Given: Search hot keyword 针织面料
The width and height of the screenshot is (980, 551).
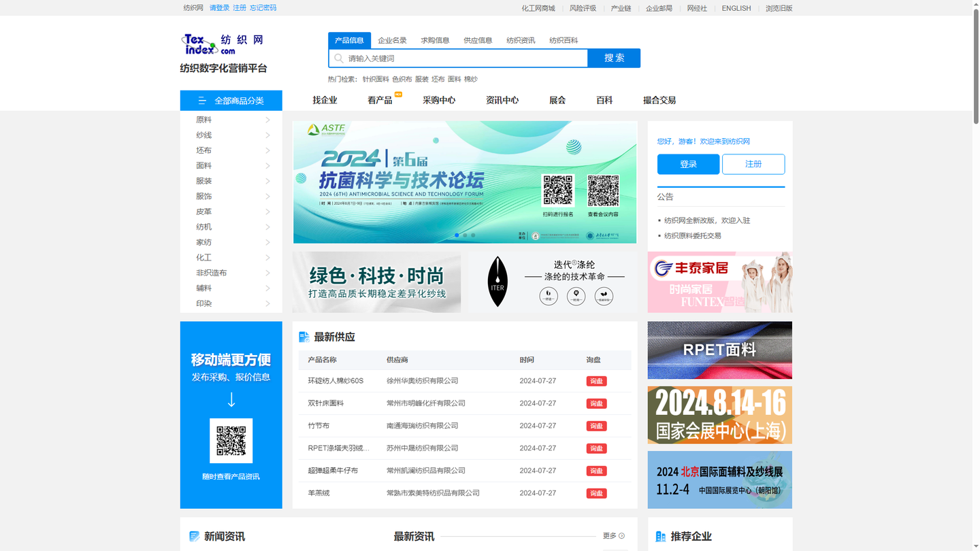Looking at the screenshot, I should [376, 79].
